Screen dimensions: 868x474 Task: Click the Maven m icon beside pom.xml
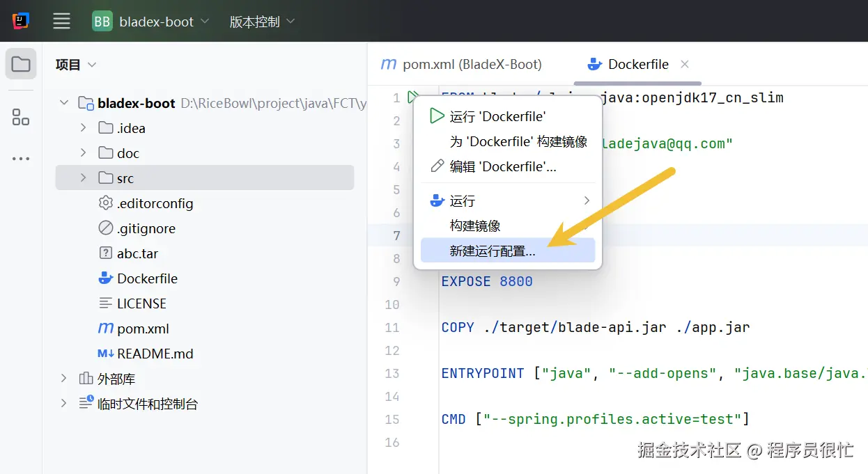[x=106, y=329]
